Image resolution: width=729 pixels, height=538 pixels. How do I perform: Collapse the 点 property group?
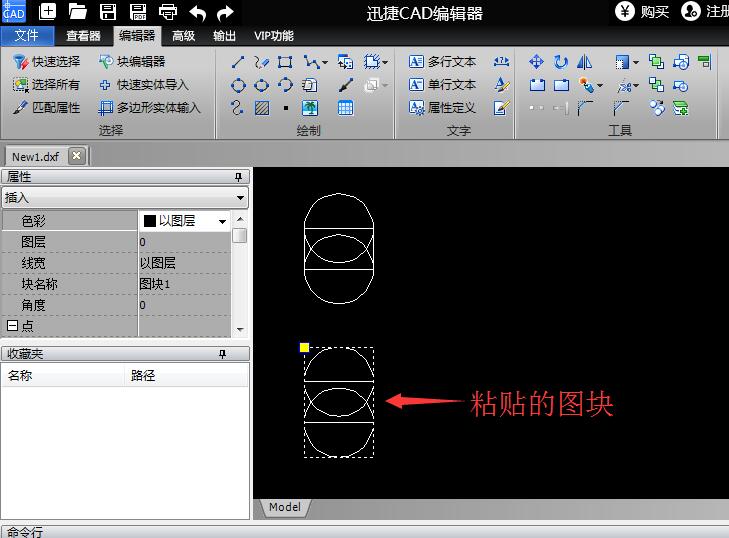[12, 326]
